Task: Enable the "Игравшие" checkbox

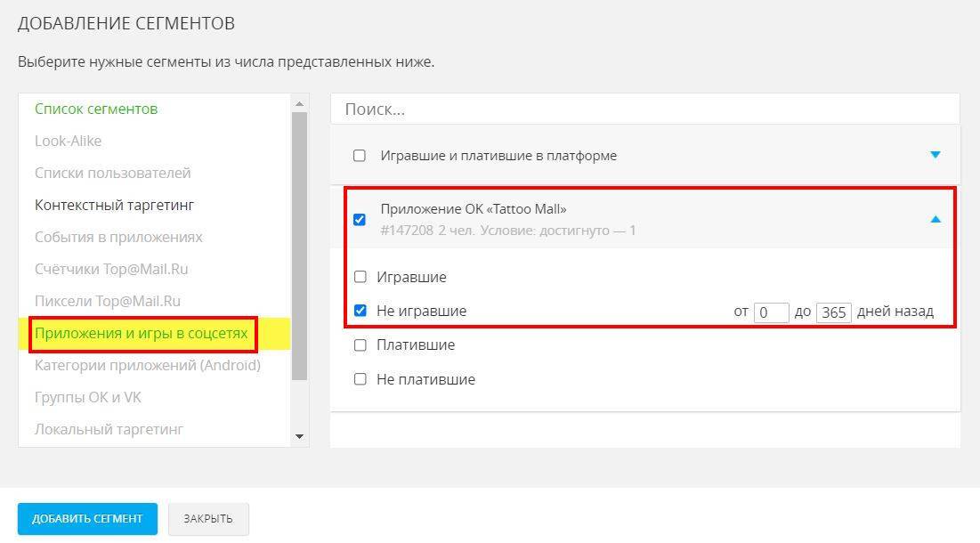Action: [x=360, y=277]
